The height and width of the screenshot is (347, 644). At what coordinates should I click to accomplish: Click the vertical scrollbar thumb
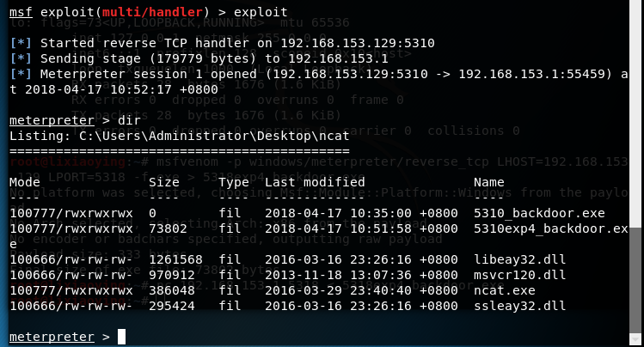pos(635,280)
